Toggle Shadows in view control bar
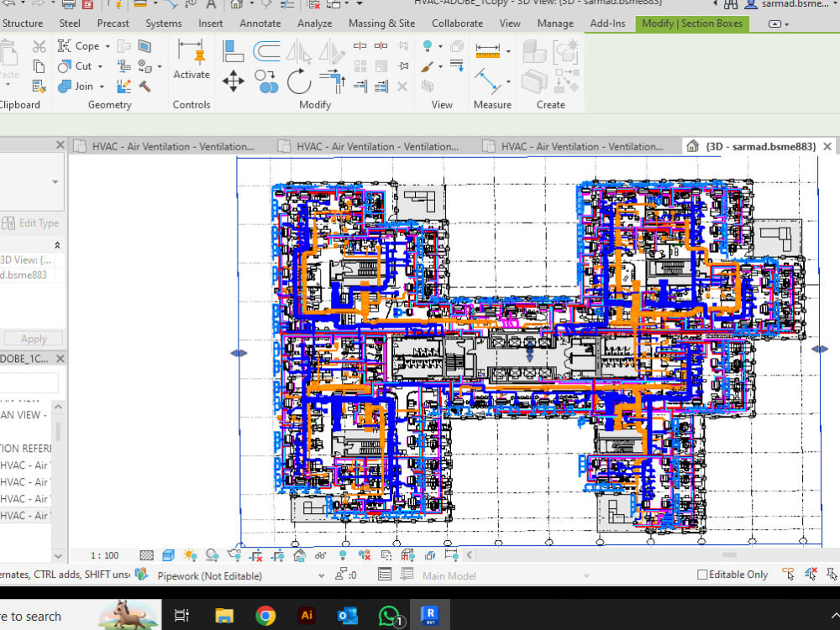This screenshot has width=840, height=630. coord(212,555)
